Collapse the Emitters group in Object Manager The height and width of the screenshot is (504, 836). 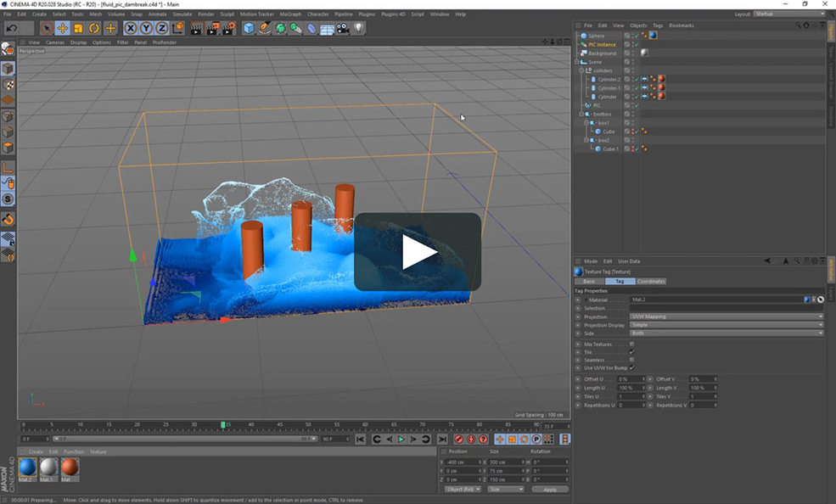click(x=581, y=114)
